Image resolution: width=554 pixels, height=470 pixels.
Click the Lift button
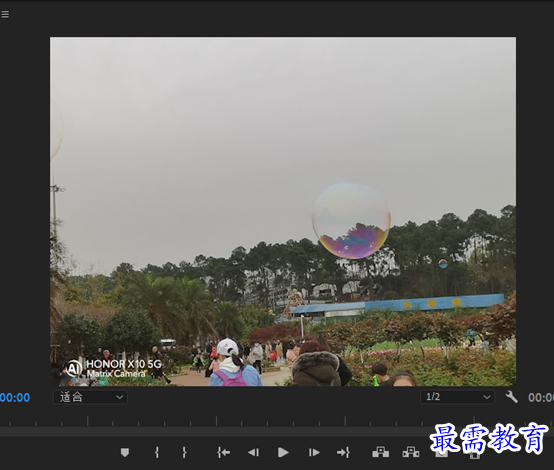[x=381, y=452]
